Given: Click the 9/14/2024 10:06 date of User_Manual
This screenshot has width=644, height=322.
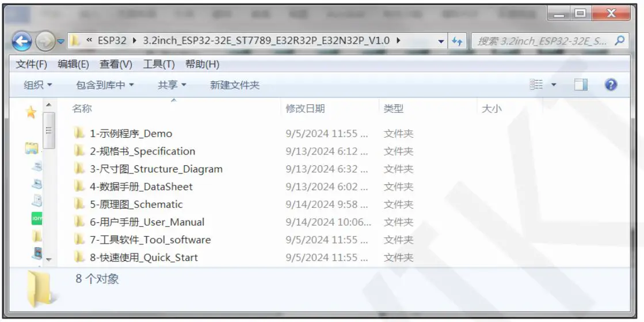Looking at the screenshot, I should click(x=328, y=222).
